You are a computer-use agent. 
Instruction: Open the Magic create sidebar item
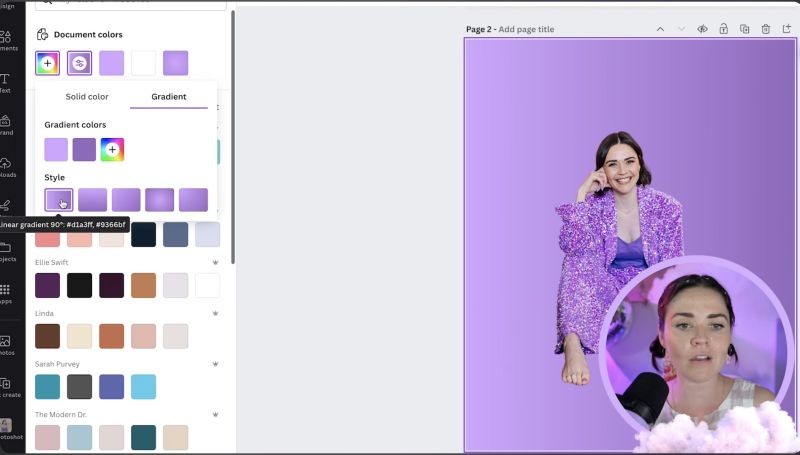pyautogui.click(x=7, y=387)
